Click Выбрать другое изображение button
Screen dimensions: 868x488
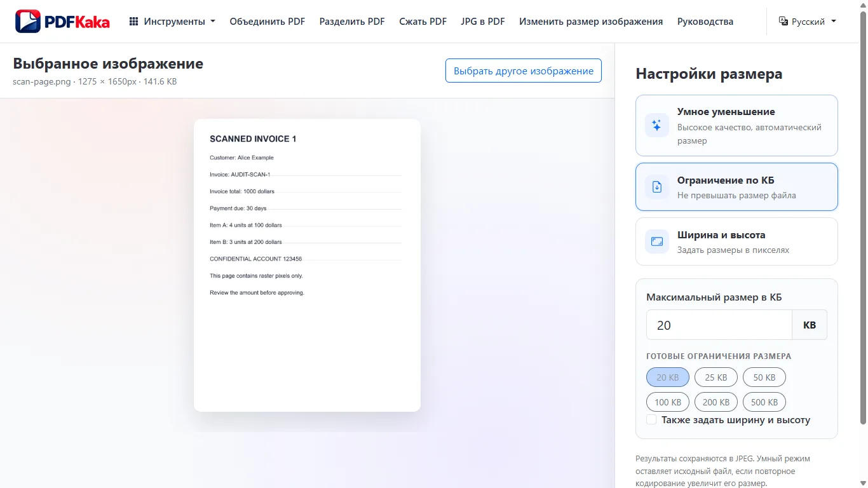[524, 71]
